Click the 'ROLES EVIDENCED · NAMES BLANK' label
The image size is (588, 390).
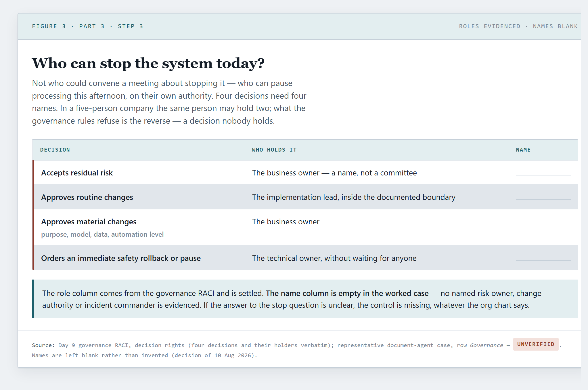click(518, 26)
